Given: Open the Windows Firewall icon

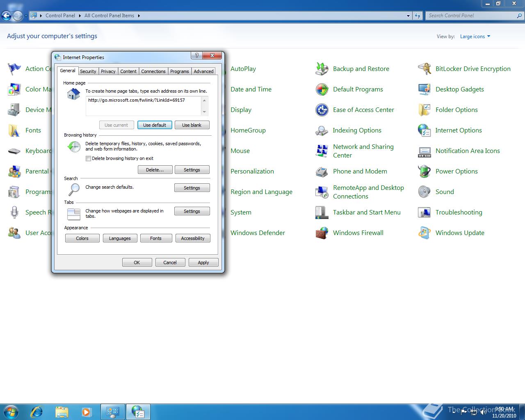Looking at the screenshot, I should (x=322, y=233).
